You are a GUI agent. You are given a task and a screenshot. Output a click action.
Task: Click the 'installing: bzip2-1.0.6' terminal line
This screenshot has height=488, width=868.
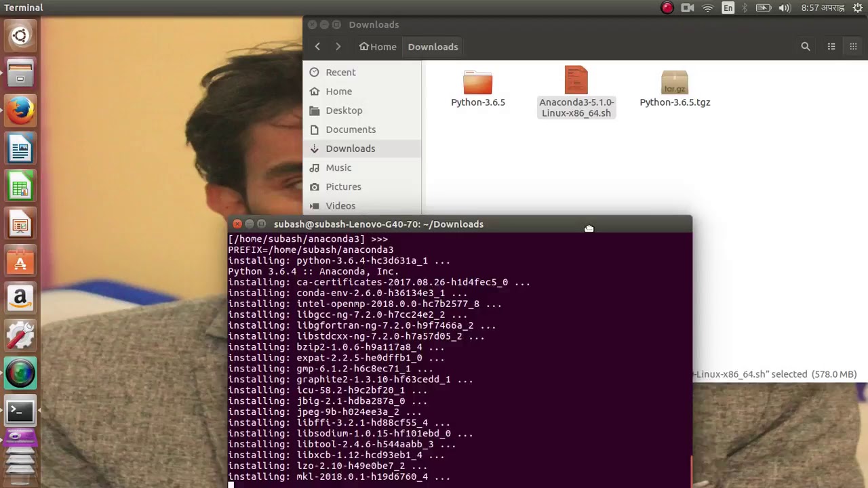coord(336,348)
